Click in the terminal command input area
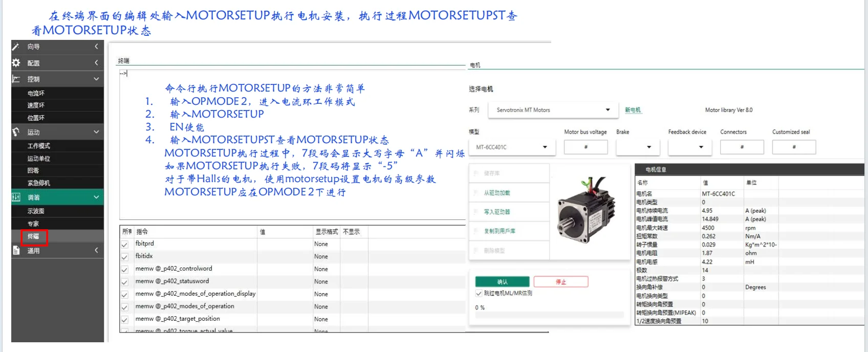This screenshot has width=868, height=352. 292,144
